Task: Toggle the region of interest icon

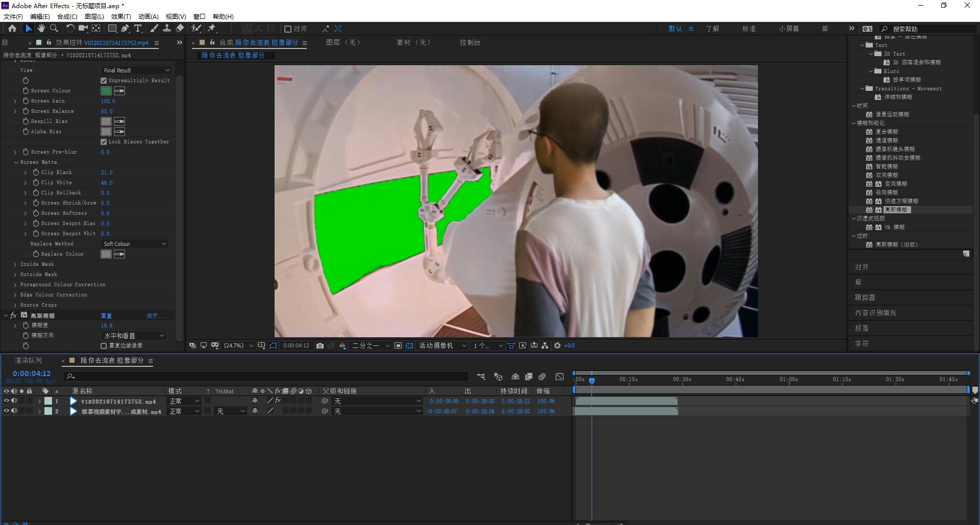Action: click(x=398, y=345)
